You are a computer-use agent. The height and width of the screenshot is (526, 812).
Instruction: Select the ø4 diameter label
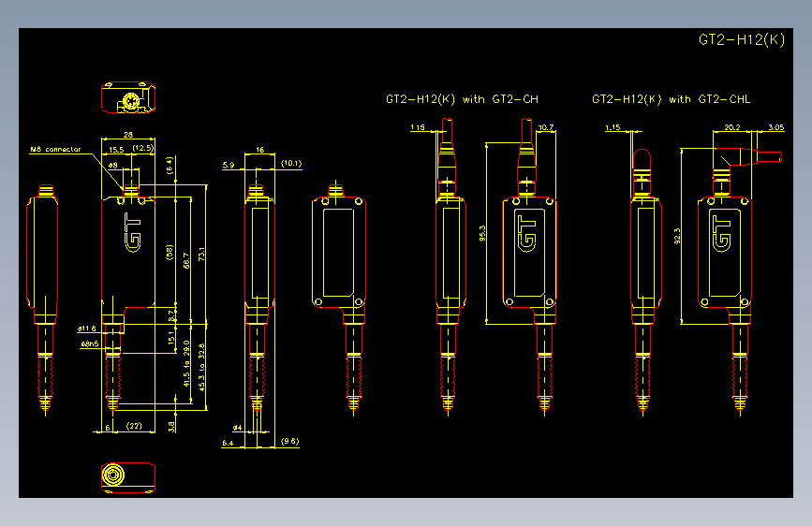pyautogui.click(x=237, y=428)
